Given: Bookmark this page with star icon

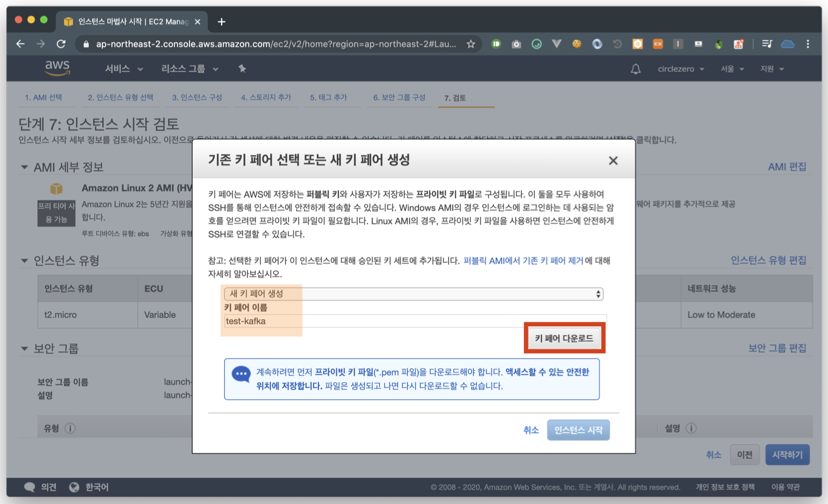Looking at the screenshot, I should click(471, 44).
